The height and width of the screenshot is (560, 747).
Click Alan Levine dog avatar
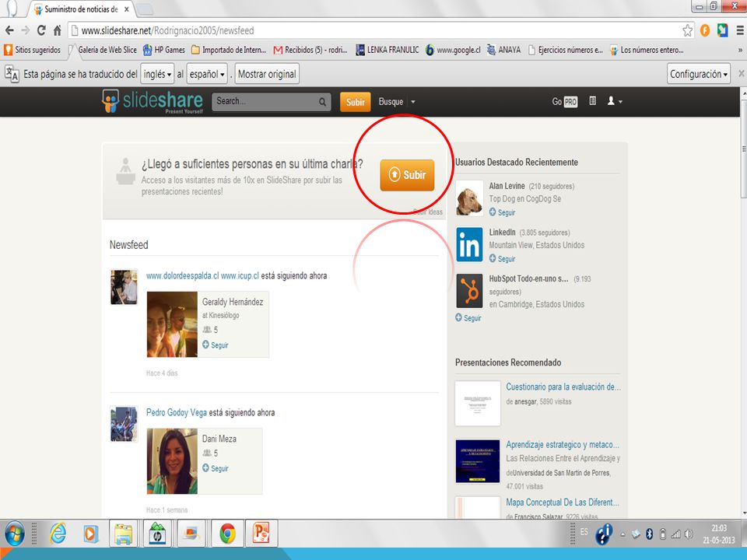point(469,198)
